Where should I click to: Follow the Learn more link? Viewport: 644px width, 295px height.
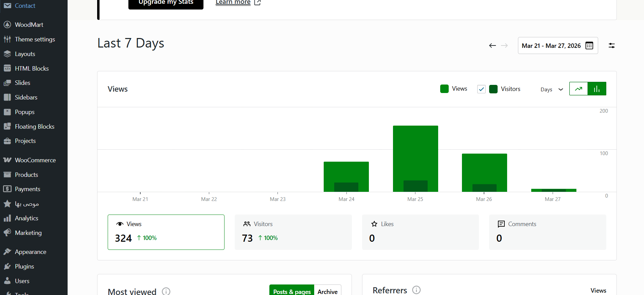click(x=233, y=2)
